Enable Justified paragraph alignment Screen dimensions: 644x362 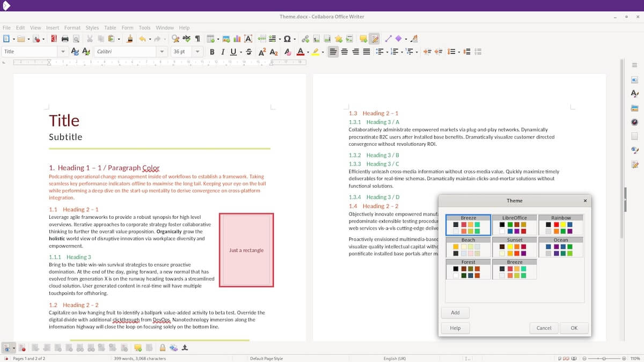pyautogui.click(x=367, y=52)
